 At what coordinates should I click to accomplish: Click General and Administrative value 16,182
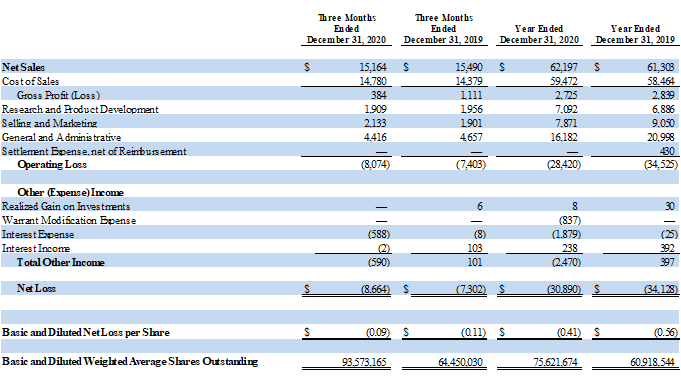[x=564, y=137]
